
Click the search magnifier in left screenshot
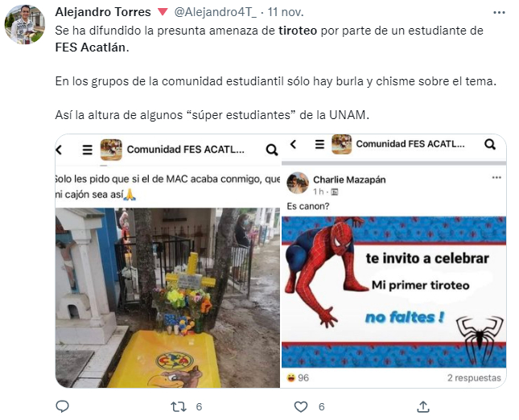[272, 150]
